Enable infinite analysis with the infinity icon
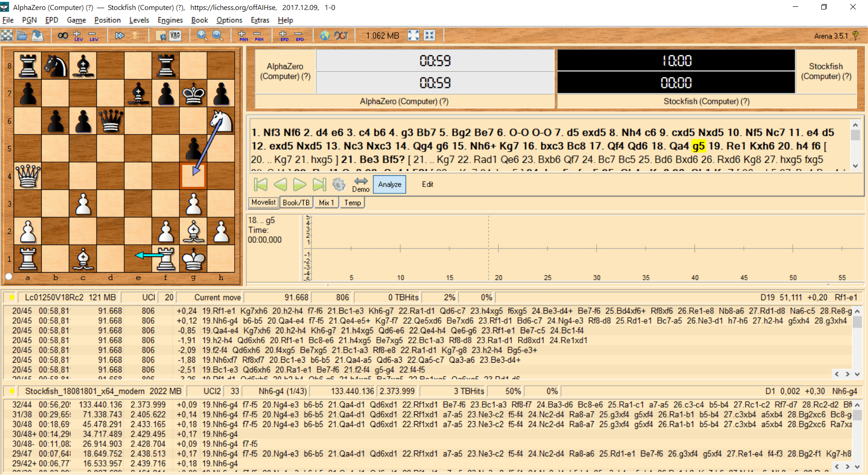868x475 pixels. click(x=63, y=35)
